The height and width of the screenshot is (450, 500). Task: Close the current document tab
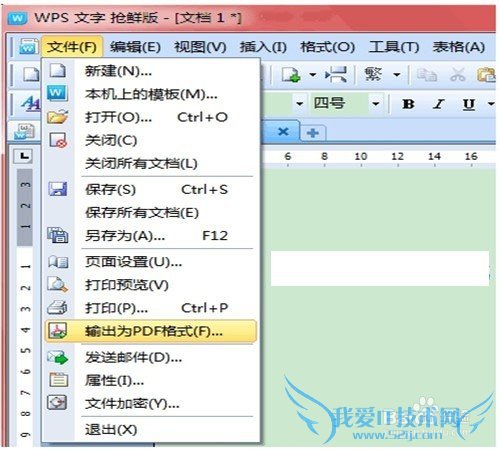tap(283, 132)
